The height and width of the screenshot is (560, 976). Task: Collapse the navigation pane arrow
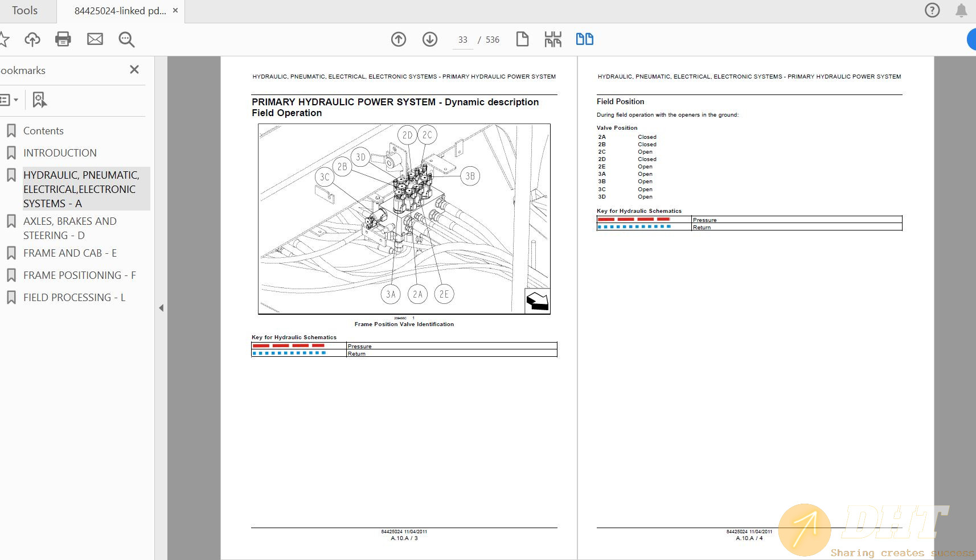161,308
